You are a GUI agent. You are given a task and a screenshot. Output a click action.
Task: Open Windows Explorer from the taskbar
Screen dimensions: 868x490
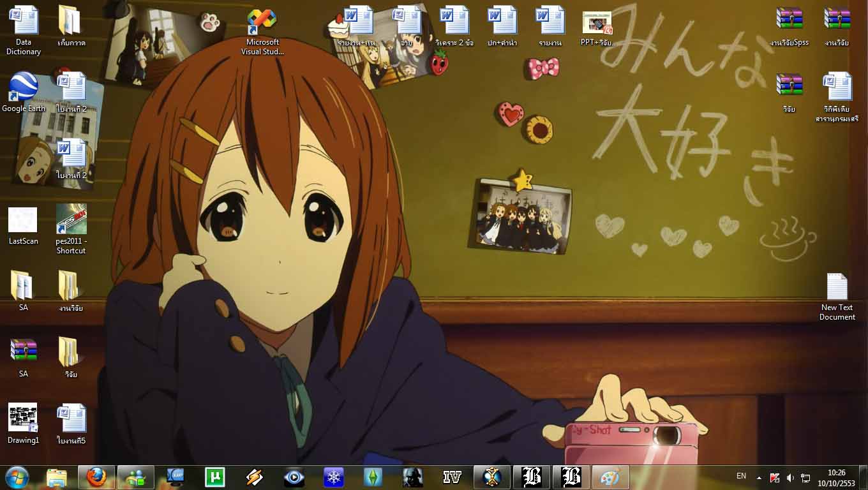(x=57, y=477)
